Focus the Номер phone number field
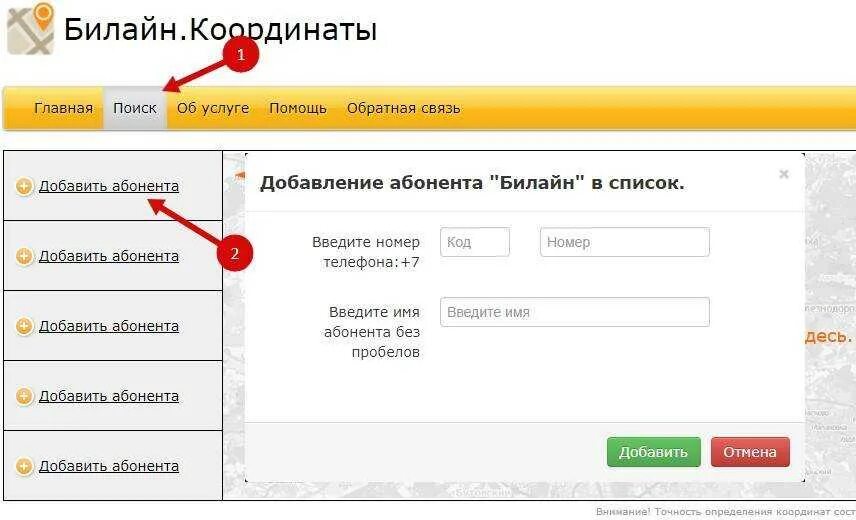 [x=625, y=242]
